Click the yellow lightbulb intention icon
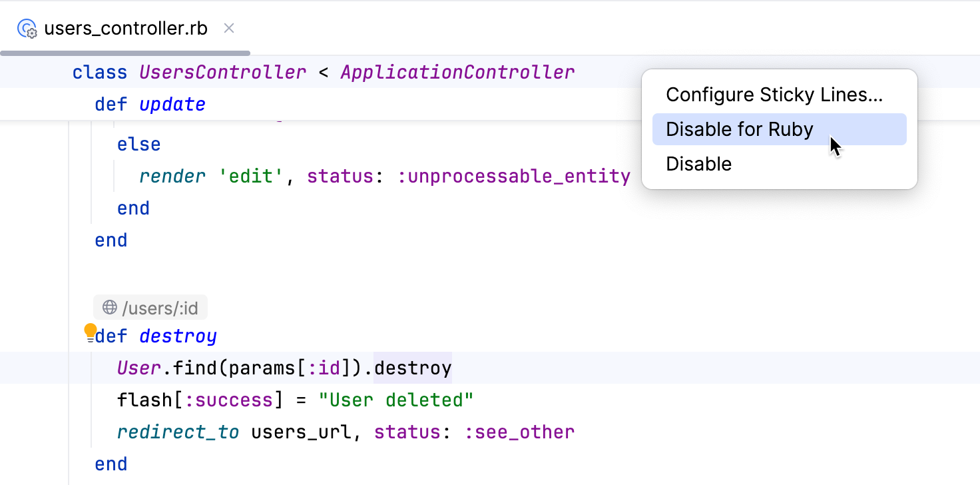Viewport: 980px width, 485px height. [91, 331]
